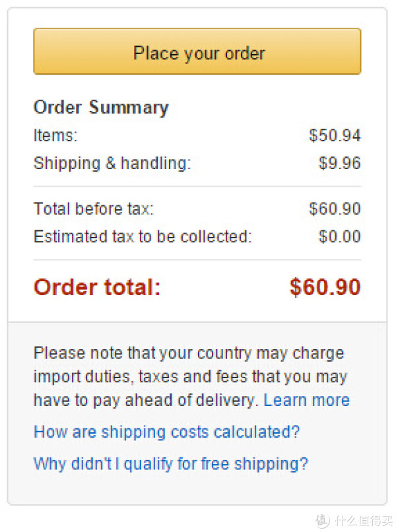Open Why didn't I qualify for free shipping
The height and width of the screenshot is (532, 396).
[x=171, y=464]
